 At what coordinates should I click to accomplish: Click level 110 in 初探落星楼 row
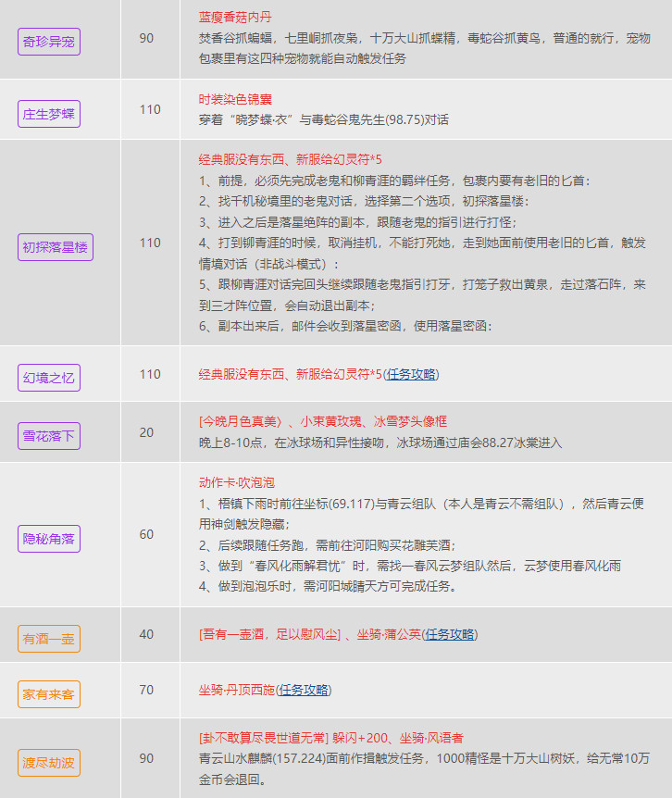[150, 243]
